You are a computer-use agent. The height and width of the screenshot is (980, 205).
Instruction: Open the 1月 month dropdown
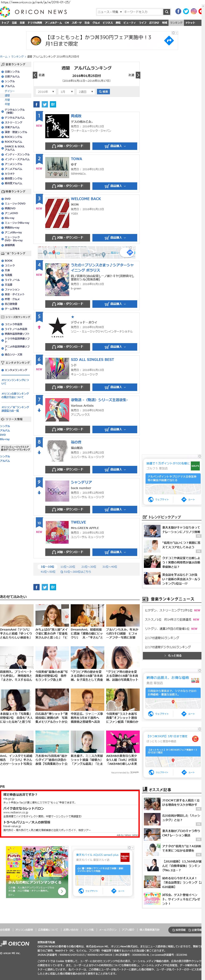(67, 92)
